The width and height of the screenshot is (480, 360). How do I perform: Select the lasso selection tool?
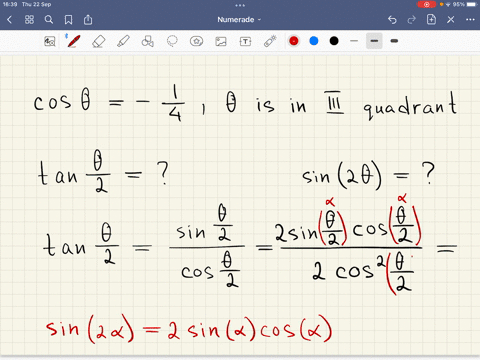tap(172, 41)
